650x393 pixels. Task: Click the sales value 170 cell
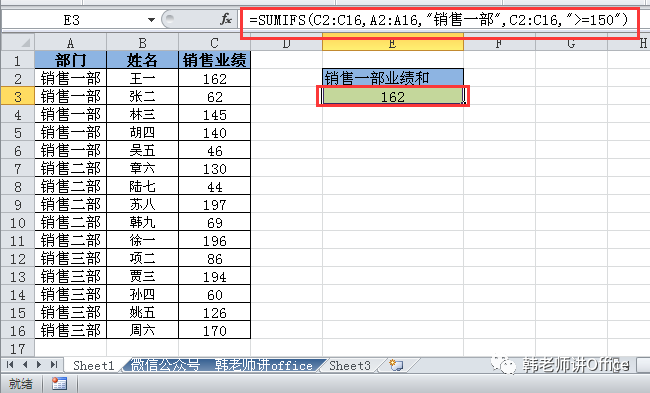coord(214,330)
